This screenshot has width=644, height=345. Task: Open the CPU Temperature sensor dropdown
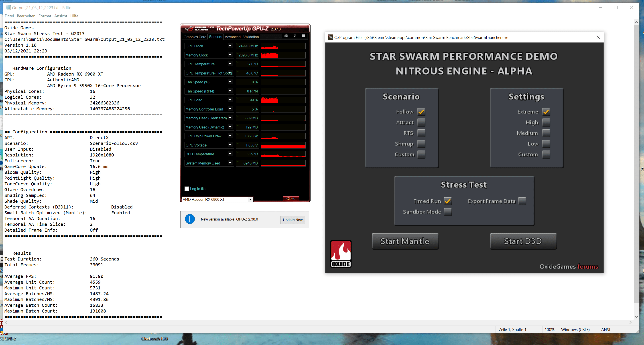click(230, 154)
